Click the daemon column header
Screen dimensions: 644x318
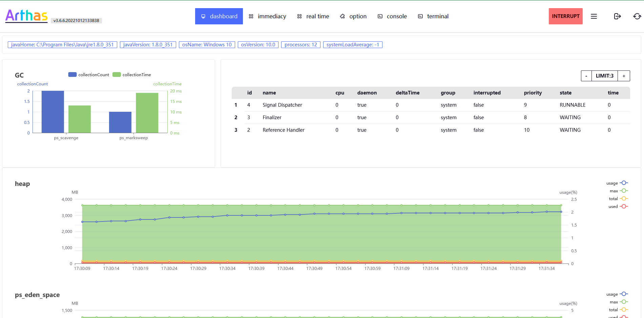[367, 93]
